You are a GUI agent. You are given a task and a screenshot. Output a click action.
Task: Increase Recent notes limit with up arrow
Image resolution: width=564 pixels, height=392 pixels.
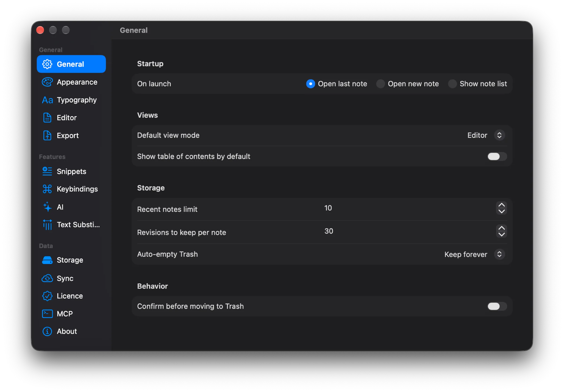pos(501,205)
